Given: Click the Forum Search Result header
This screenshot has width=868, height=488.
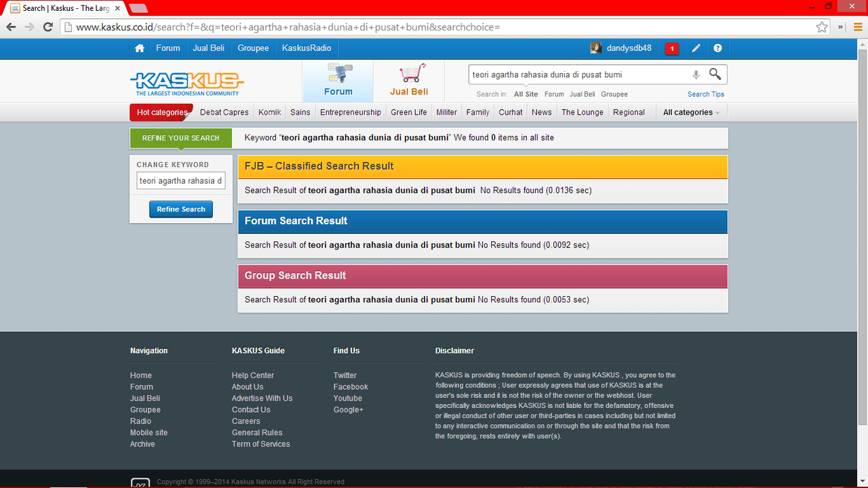Looking at the screenshot, I should coord(483,221).
